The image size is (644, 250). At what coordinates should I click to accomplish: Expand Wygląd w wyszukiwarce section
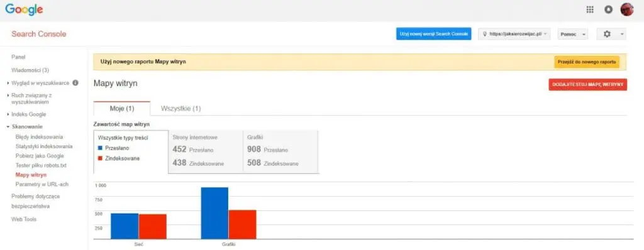coord(8,83)
